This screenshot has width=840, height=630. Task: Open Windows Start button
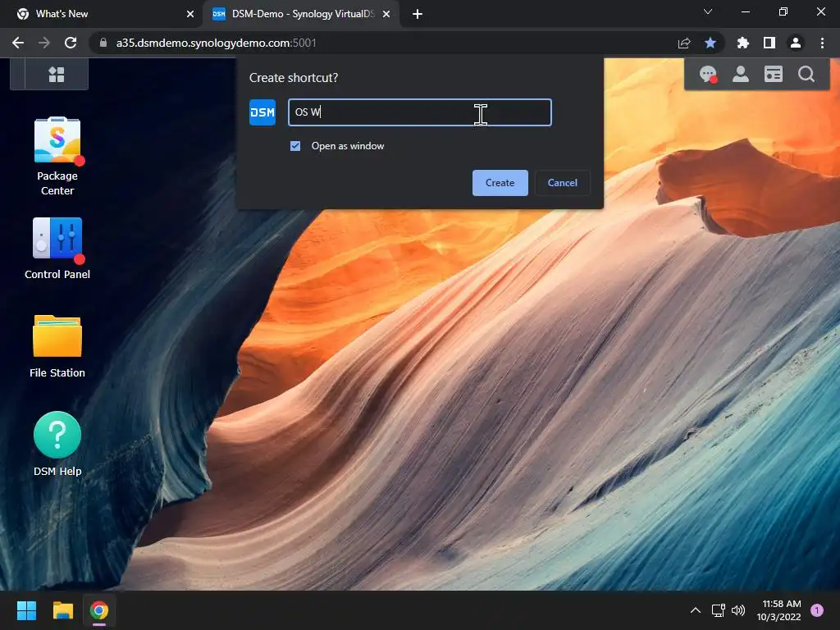pos(26,610)
